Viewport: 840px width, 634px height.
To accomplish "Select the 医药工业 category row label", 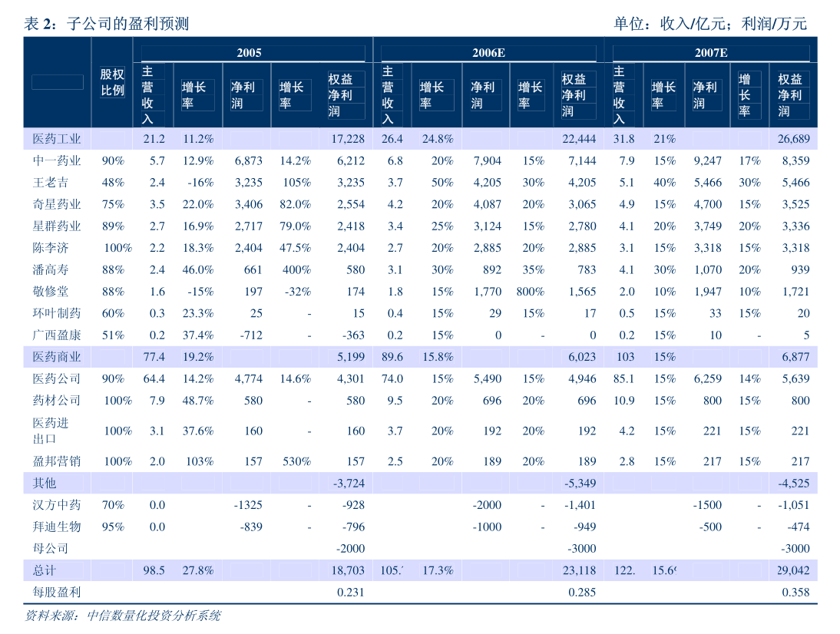I will 56,139.
